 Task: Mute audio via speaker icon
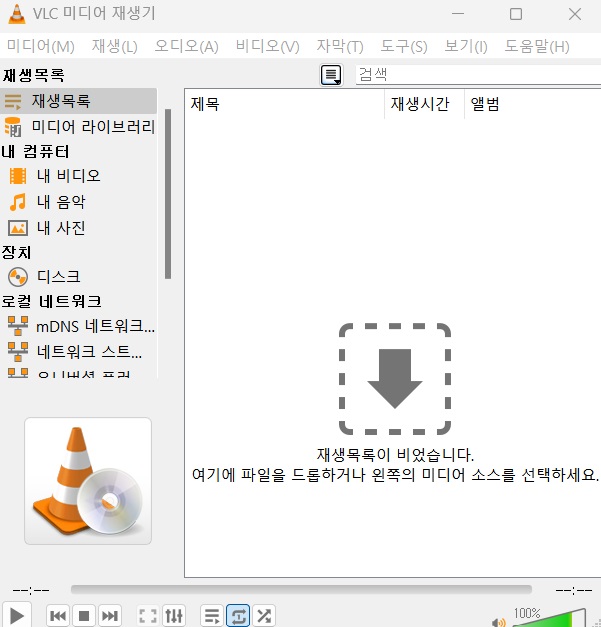499,622
